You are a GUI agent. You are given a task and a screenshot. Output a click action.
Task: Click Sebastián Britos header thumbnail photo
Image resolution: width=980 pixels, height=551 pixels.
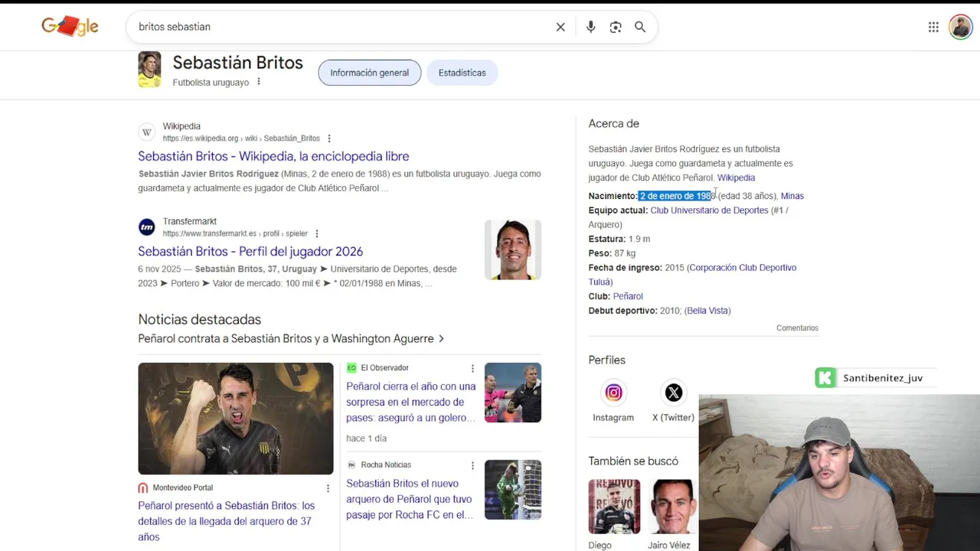click(149, 70)
